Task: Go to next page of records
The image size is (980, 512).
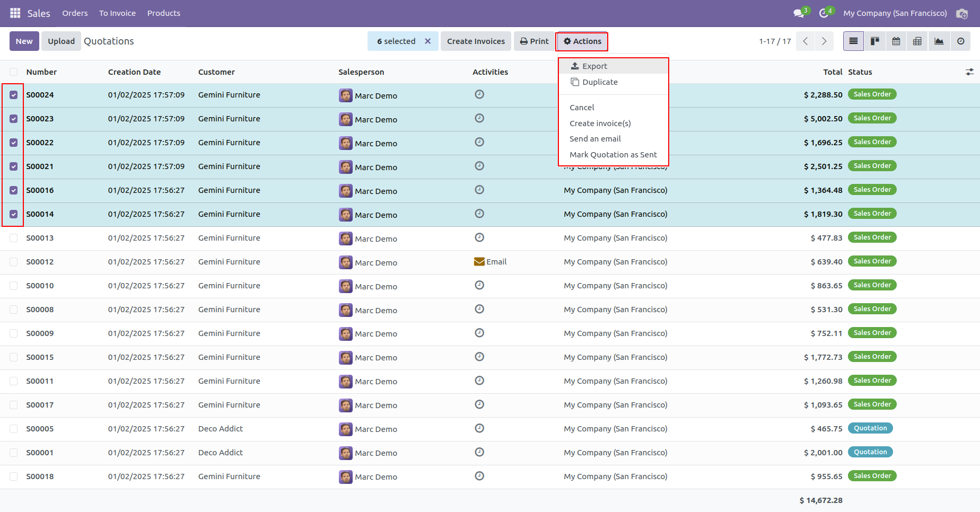Action: [824, 41]
